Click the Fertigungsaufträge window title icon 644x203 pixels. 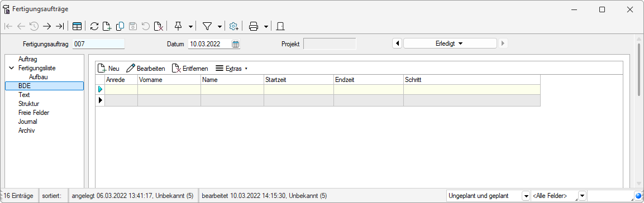tap(7, 9)
